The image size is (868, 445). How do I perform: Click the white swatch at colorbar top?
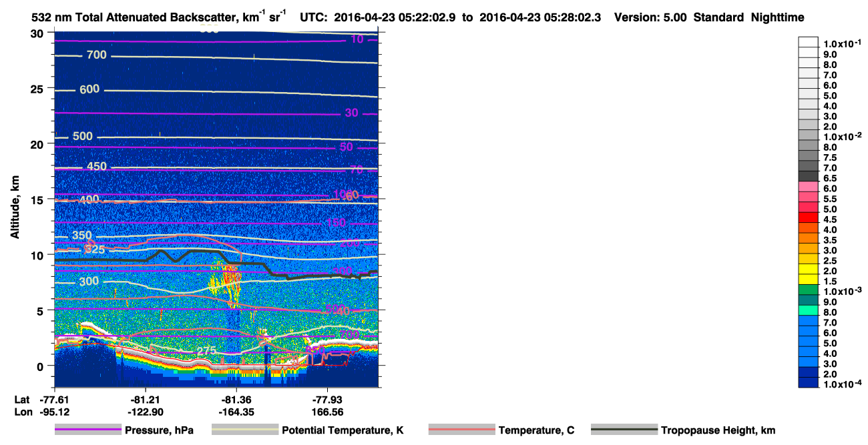point(808,41)
